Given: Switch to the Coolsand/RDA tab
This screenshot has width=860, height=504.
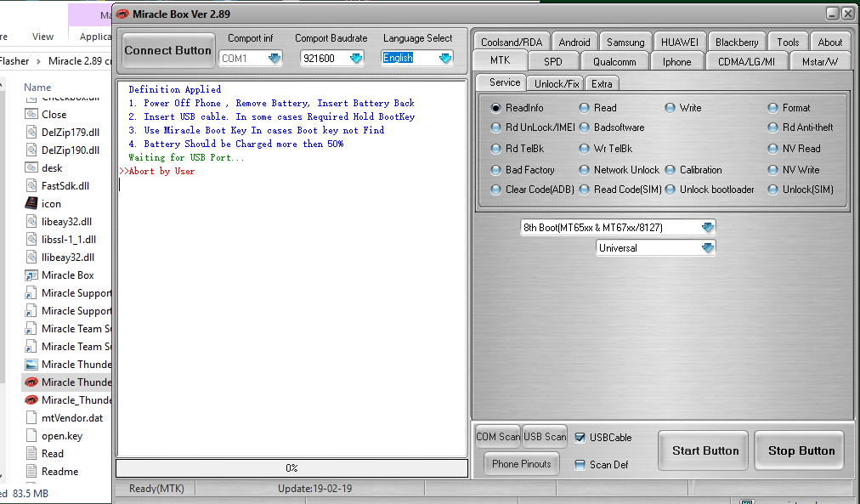Looking at the screenshot, I should point(512,42).
